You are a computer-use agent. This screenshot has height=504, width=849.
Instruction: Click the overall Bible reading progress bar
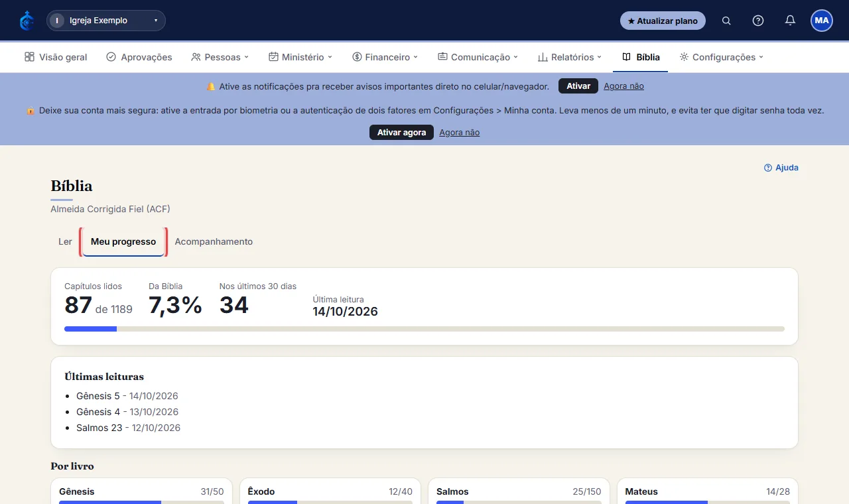(424, 329)
